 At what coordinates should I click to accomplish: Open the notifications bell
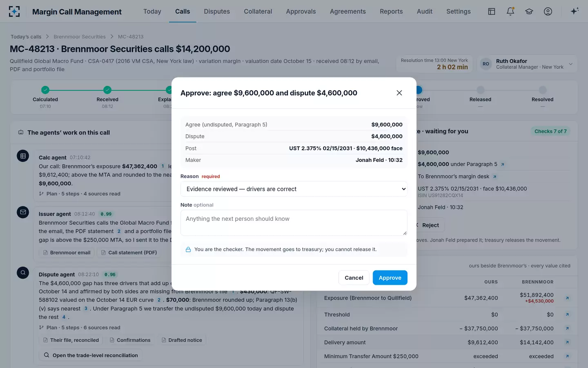(510, 11)
